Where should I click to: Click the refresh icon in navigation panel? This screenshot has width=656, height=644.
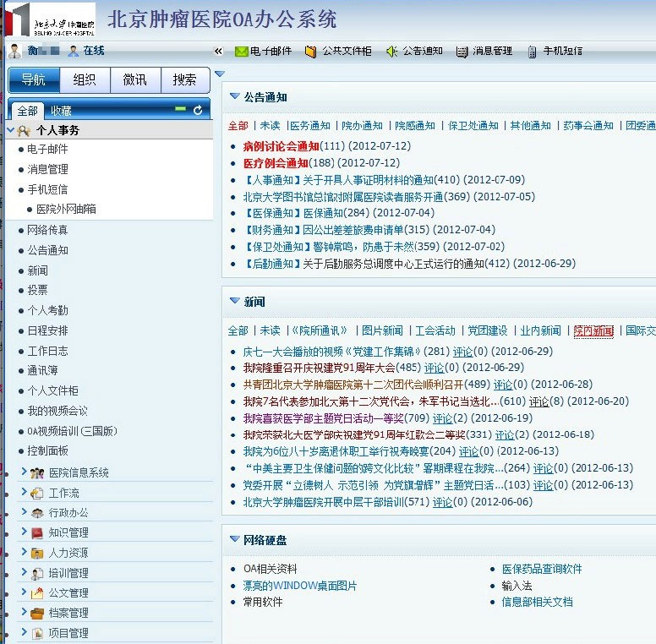coord(198,110)
